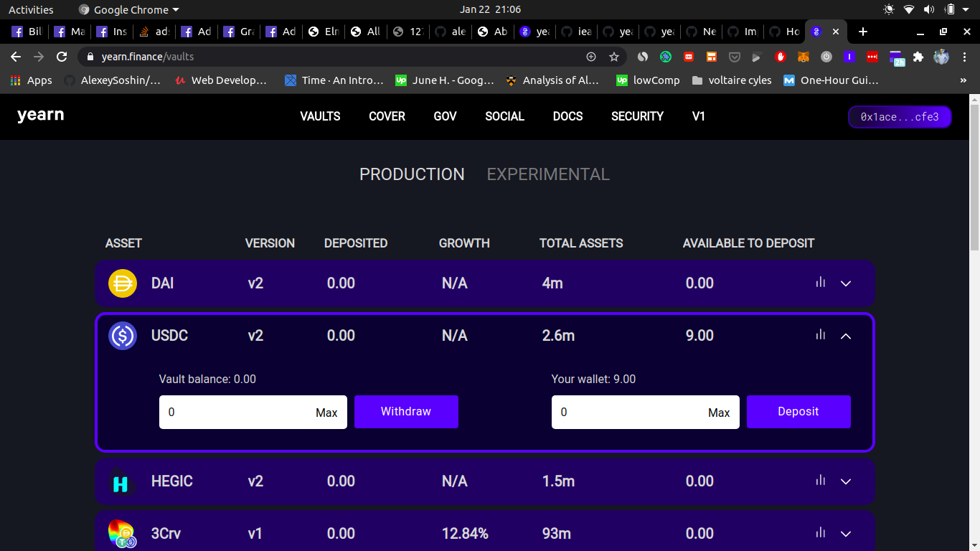Show the HEGIC vault chart icon
Image resolution: width=980 pixels, height=551 pixels.
click(x=821, y=480)
